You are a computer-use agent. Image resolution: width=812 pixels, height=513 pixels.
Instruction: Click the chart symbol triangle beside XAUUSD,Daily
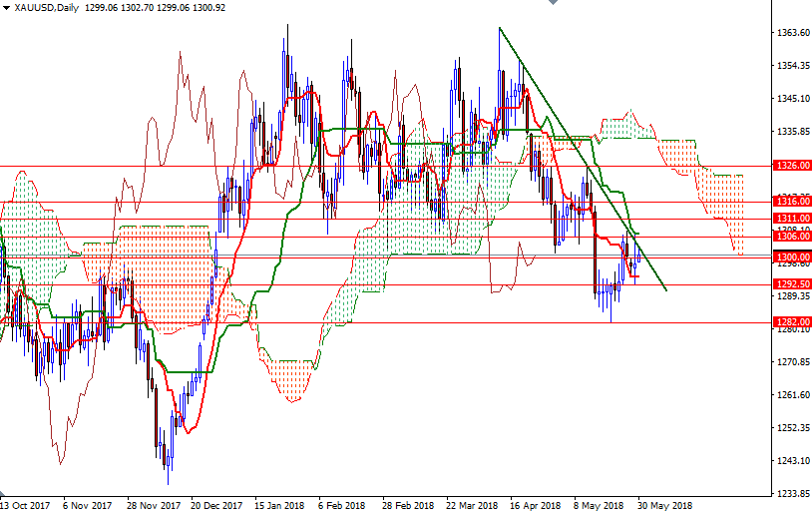7,7
